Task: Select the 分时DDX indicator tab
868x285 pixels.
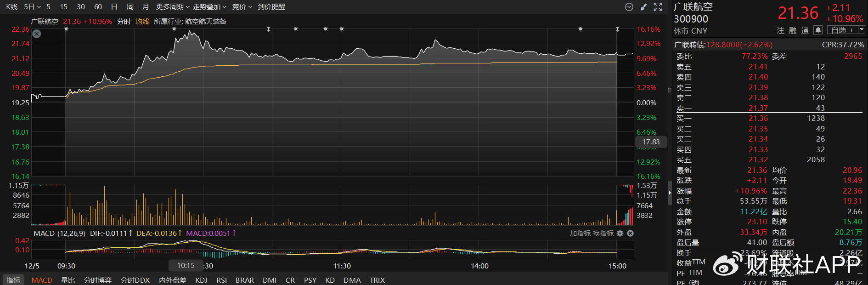Action: click(x=135, y=280)
